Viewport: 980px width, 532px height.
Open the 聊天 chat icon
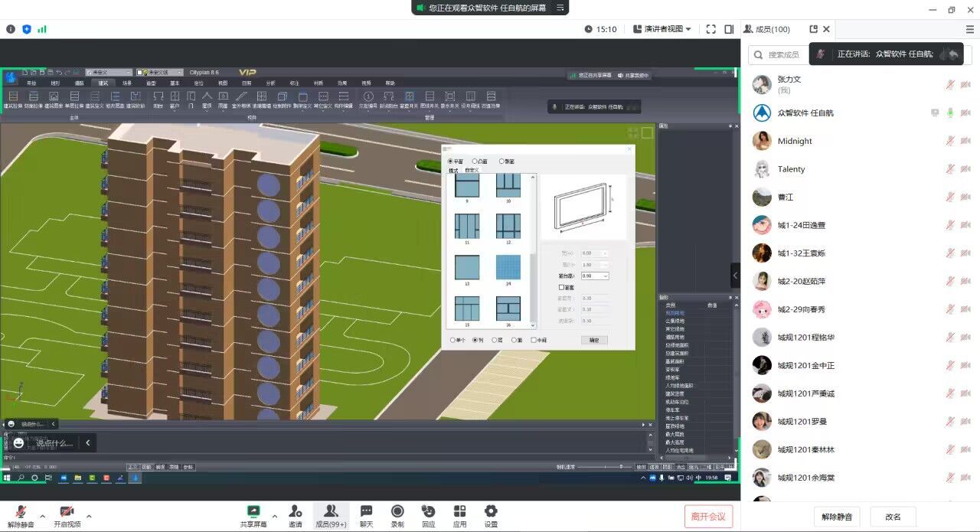(366, 511)
